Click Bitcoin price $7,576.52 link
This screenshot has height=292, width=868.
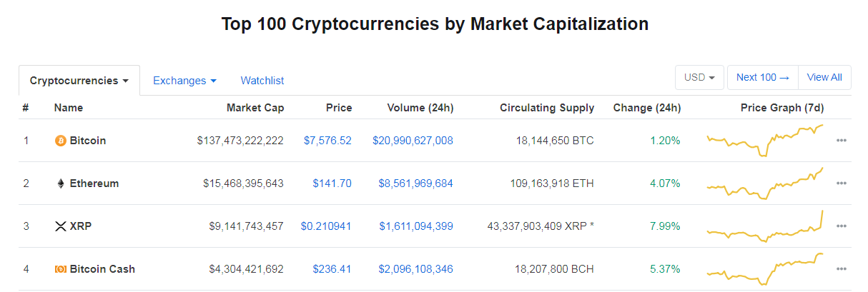point(327,141)
